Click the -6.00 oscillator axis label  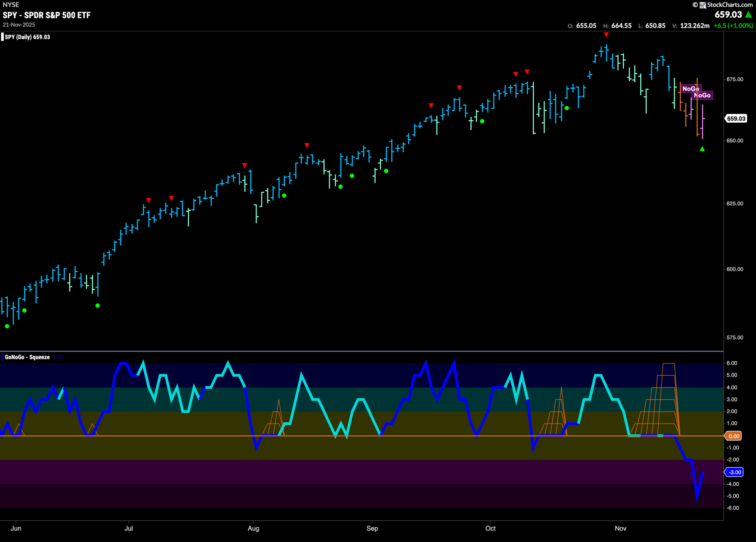(733, 508)
